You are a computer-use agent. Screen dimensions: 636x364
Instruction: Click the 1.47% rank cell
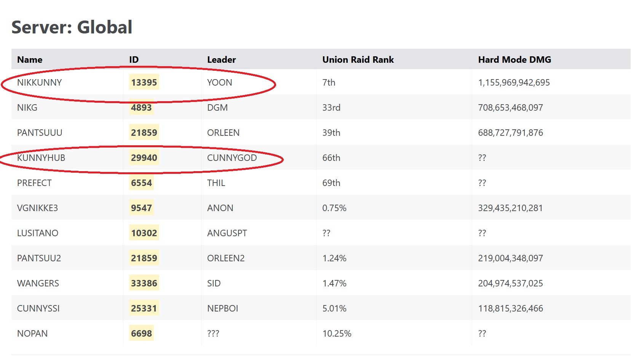(x=334, y=283)
